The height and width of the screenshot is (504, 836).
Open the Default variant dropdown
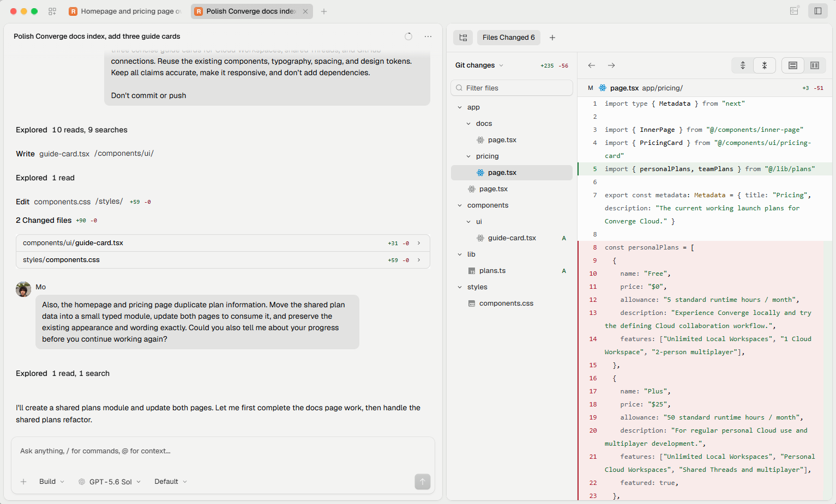point(171,482)
